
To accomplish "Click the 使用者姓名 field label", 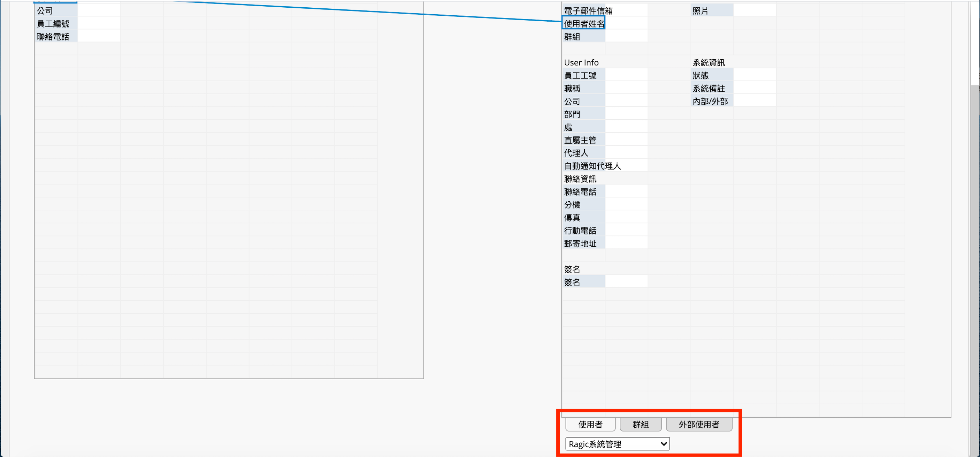I will (584, 24).
